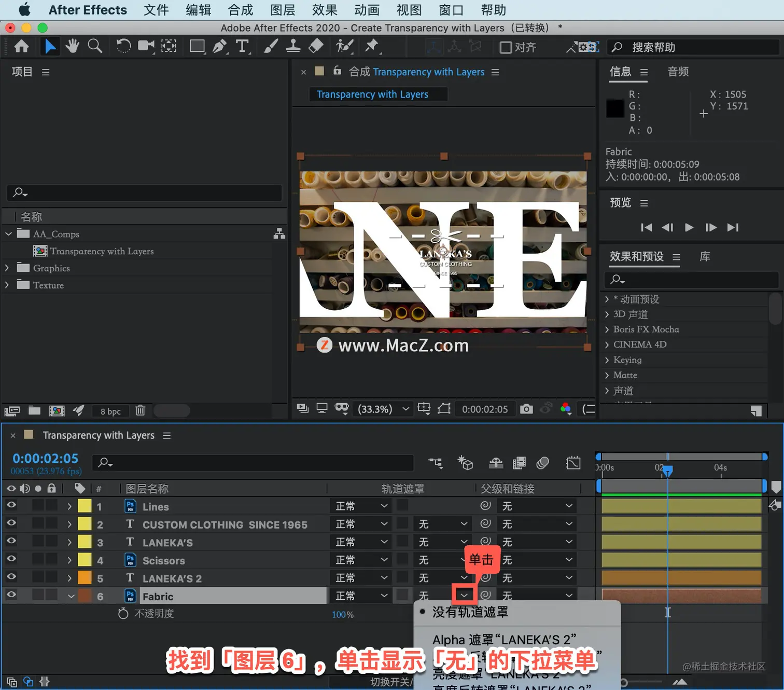This screenshot has height=690, width=784.
Task: Toggle visibility of the LANEKA'S layer
Action: point(11,541)
